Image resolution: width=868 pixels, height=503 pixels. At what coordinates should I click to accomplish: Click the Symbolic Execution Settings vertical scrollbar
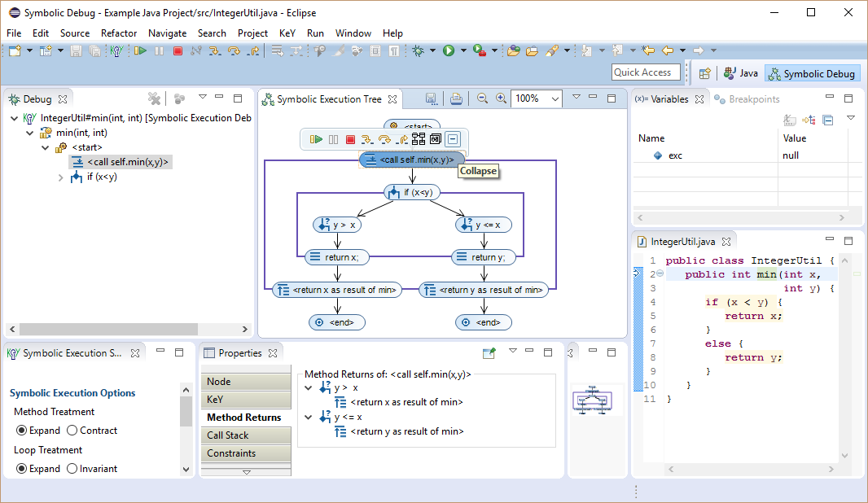tap(186, 410)
